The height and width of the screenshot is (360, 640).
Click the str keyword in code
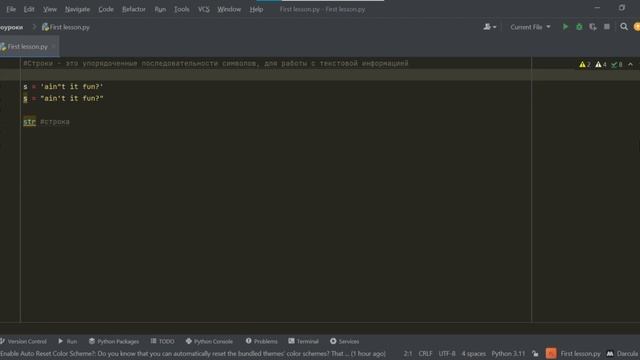pos(29,122)
